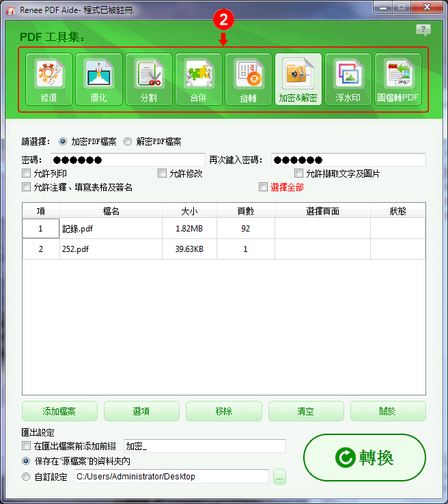Open the 圖檔轉PDF tool

click(x=398, y=79)
